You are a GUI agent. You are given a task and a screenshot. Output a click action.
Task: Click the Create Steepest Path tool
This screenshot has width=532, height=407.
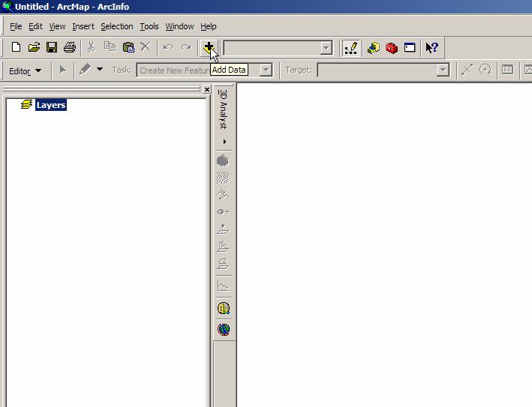coord(223,195)
